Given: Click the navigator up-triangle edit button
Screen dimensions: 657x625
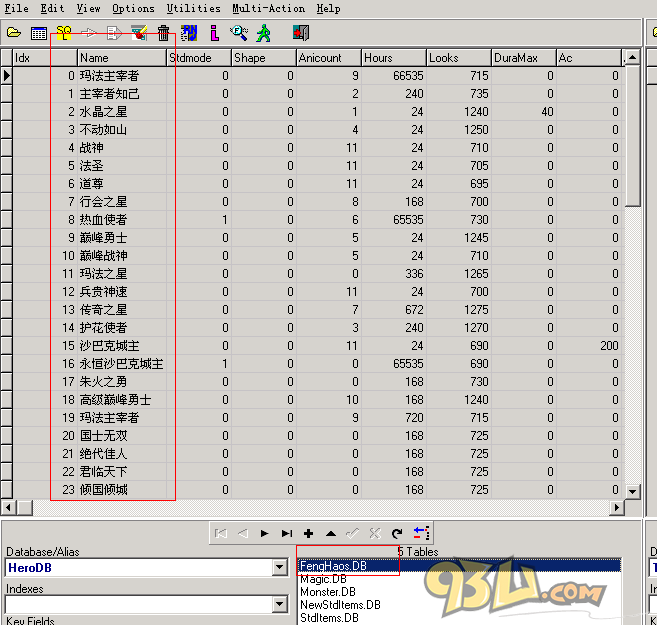Looking at the screenshot, I should pyautogui.click(x=331, y=533).
